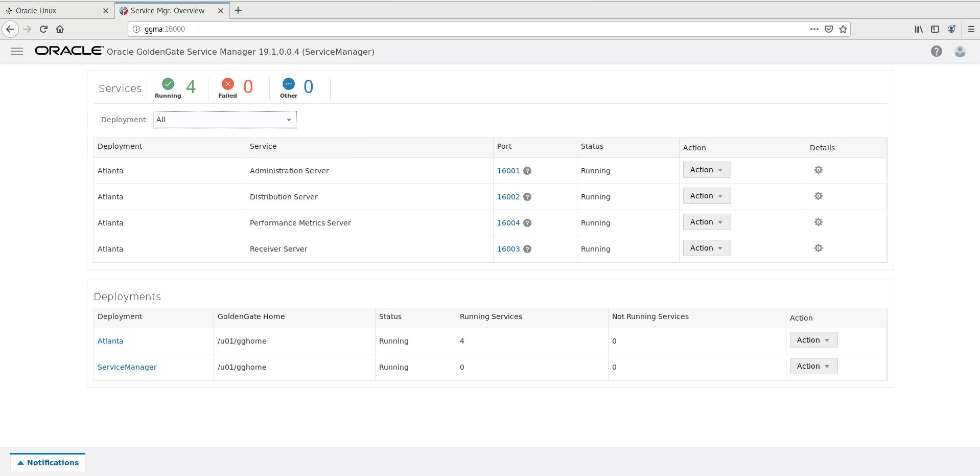980x476 pixels.
Task: Open the Atlanta deployment link
Action: [110, 341]
